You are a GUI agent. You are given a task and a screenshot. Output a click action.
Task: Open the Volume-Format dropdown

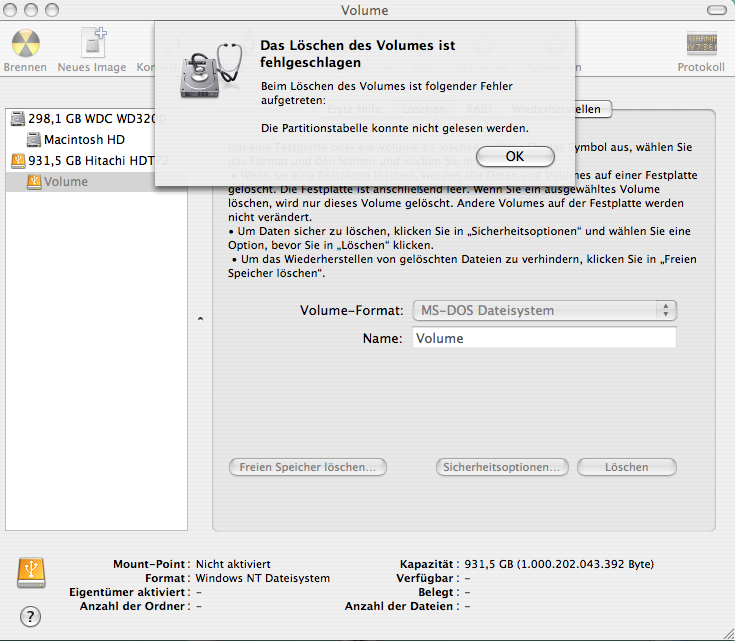545,310
